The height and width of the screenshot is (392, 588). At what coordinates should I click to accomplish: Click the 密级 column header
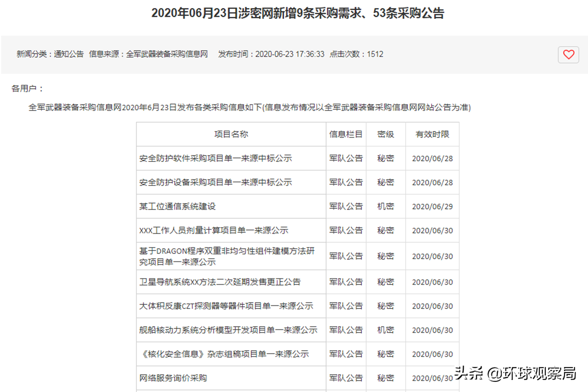pyautogui.click(x=386, y=134)
